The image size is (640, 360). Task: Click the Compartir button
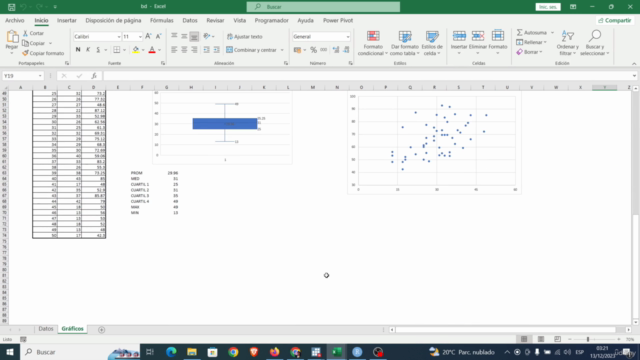pyautogui.click(x=615, y=20)
